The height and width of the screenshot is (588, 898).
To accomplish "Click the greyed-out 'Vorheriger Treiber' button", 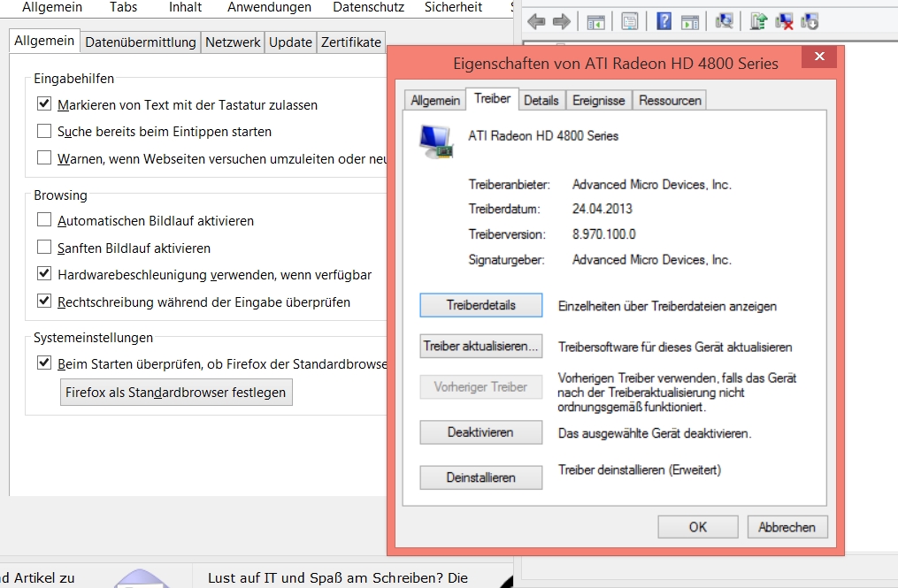I will pyautogui.click(x=481, y=387).
